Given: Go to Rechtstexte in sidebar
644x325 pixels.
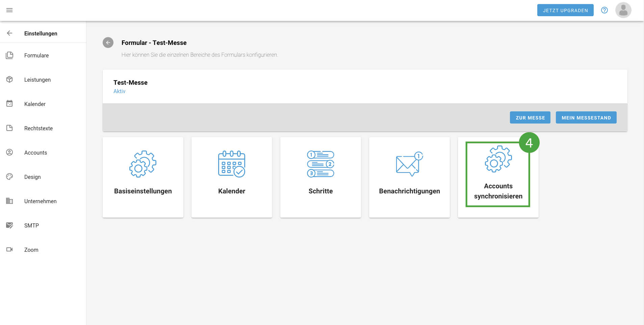Looking at the screenshot, I should (x=38, y=128).
